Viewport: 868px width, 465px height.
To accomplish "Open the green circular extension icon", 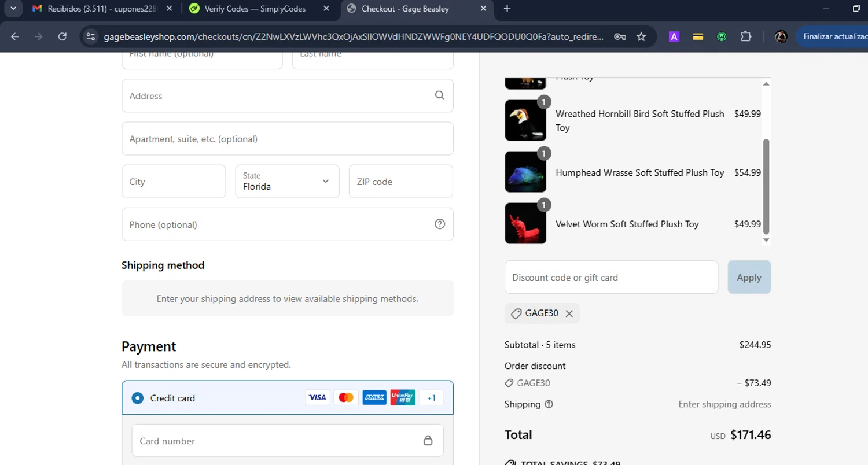I will tap(722, 36).
